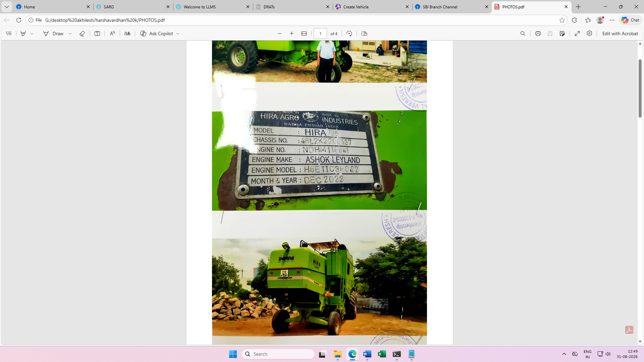Image resolution: width=644 pixels, height=362 pixels.
Task: Expand the Draw options dropdown
Action: [70, 34]
